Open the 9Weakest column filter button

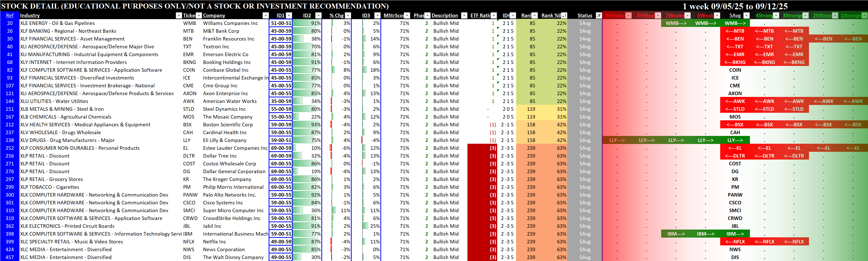(628, 15)
